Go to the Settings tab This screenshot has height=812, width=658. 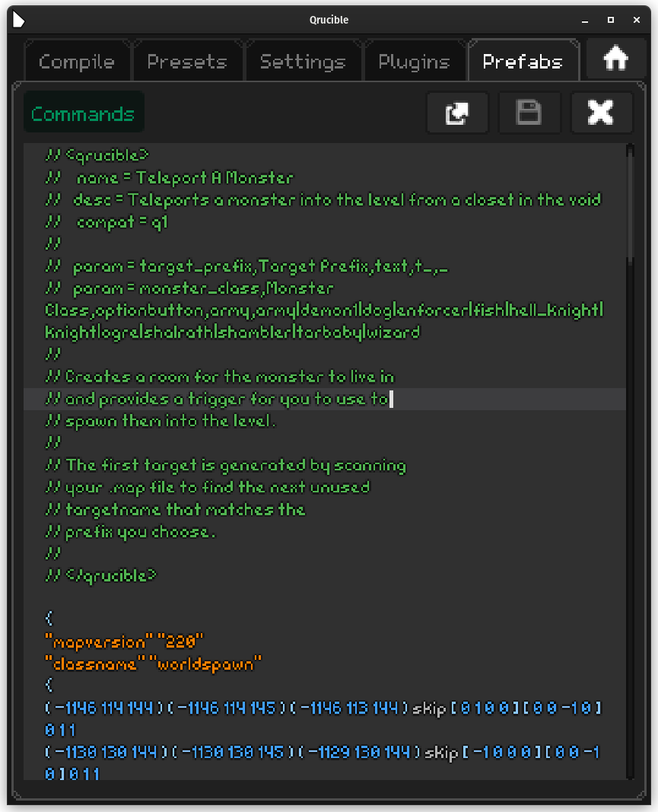click(303, 62)
